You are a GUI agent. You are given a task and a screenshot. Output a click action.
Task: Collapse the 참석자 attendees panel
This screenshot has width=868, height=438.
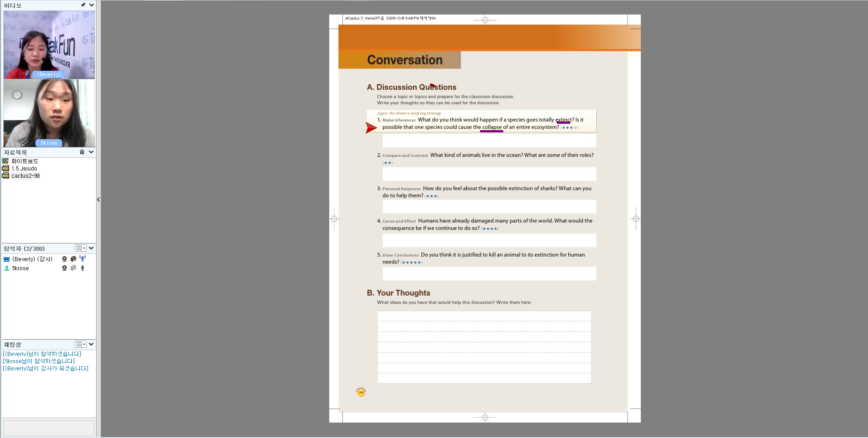(92, 248)
